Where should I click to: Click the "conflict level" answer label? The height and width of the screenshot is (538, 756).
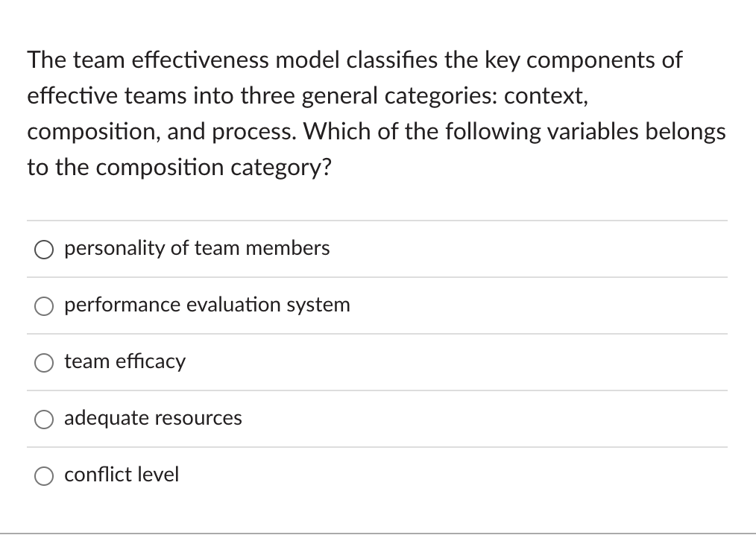pos(122,475)
